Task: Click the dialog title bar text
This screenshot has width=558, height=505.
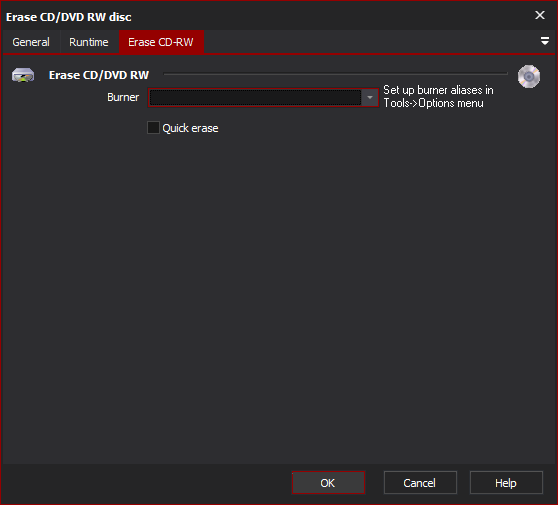Action: tap(69, 17)
